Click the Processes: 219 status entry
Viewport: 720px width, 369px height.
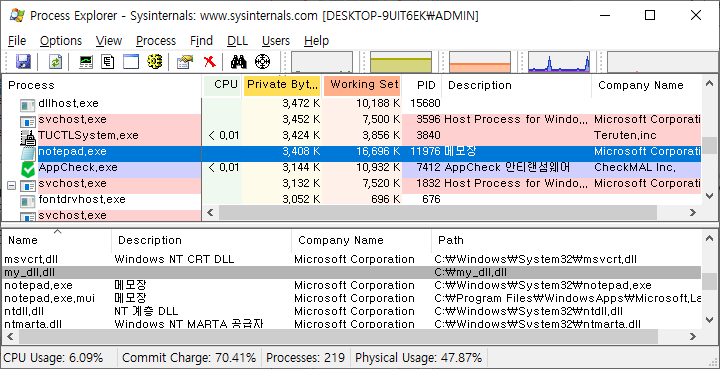305,358
